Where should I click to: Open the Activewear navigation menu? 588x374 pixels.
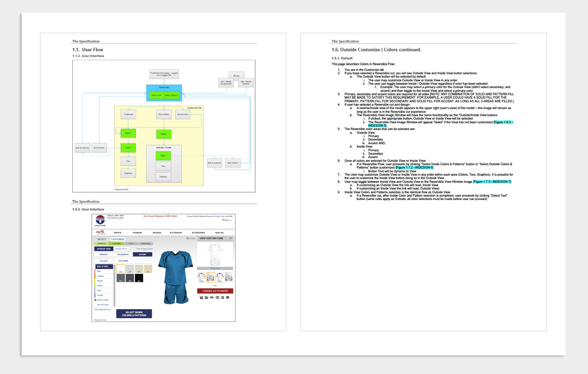click(x=176, y=233)
